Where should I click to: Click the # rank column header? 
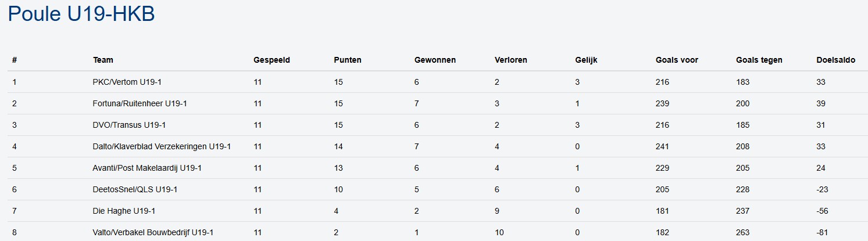pyautogui.click(x=15, y=60)
